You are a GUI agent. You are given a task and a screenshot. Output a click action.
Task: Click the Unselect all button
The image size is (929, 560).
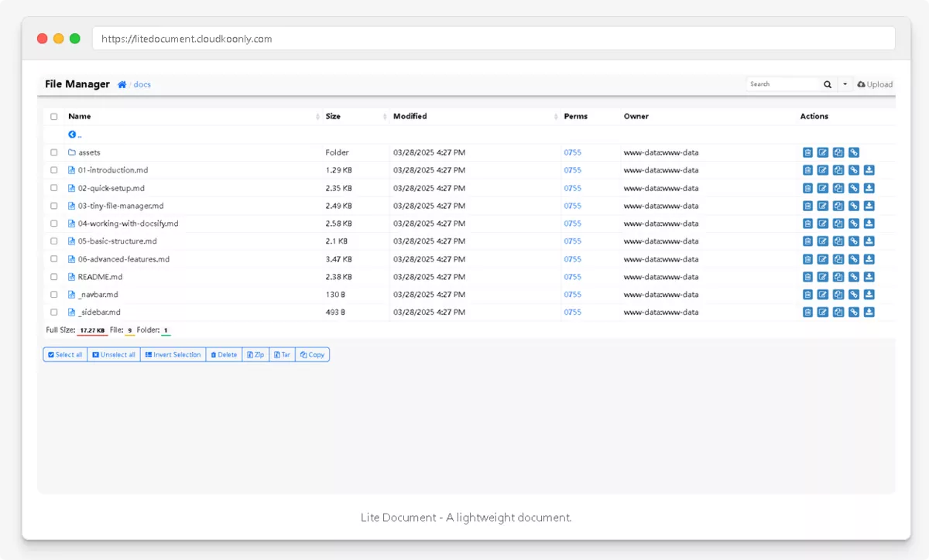point(113,355)
